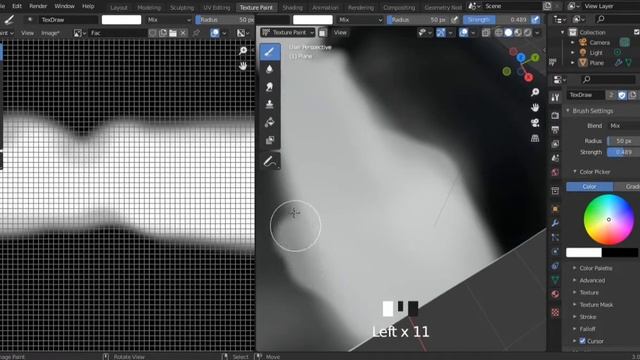Select the Draw brush tool in viewport
Viewport: 640px width, 360px height.
point(270,52)
